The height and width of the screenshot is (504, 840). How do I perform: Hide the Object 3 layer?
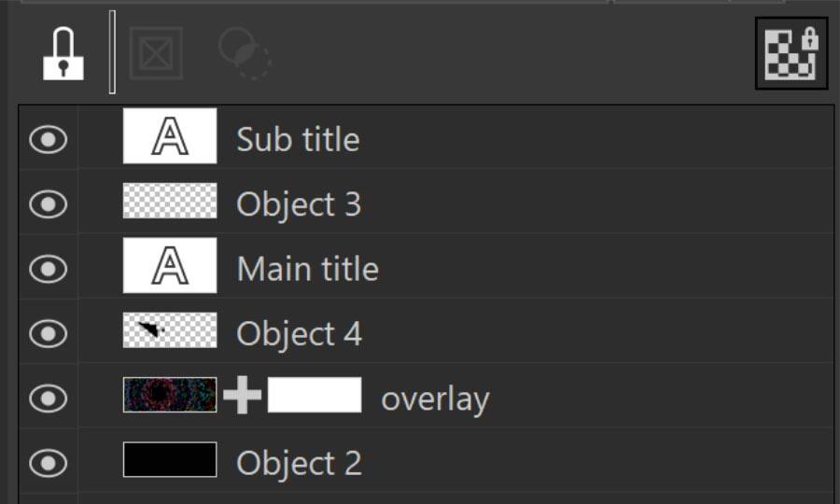pyautogui.click(x=49, y=203)
